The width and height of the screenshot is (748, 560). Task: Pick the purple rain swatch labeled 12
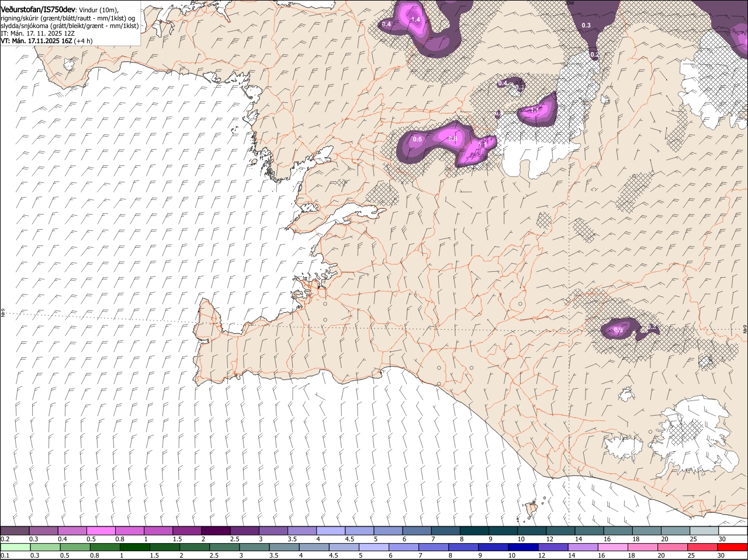pos(553,547)
